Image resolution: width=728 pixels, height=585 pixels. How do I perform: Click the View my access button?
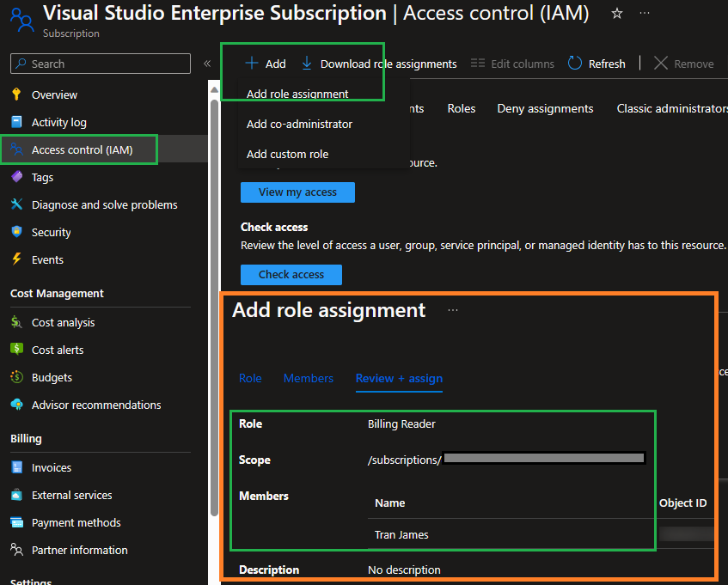pyautogui.click(x=297, y=192)
